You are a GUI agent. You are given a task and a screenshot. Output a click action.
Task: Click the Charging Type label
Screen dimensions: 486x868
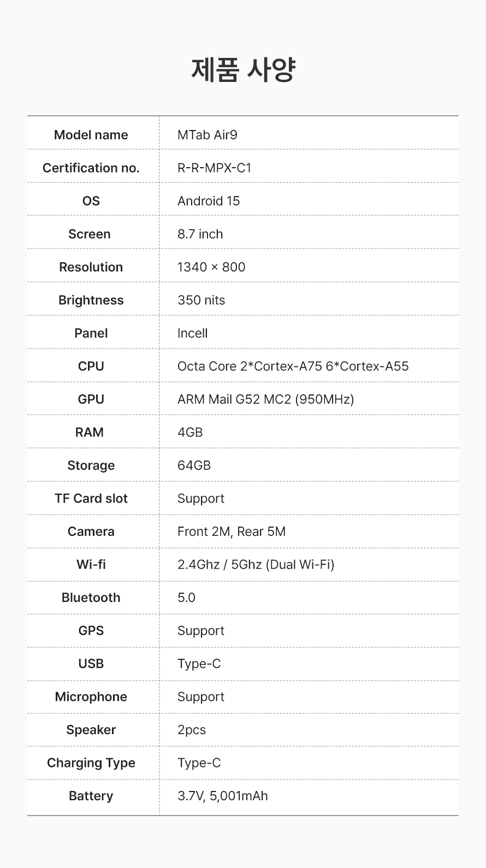point(91,763)
